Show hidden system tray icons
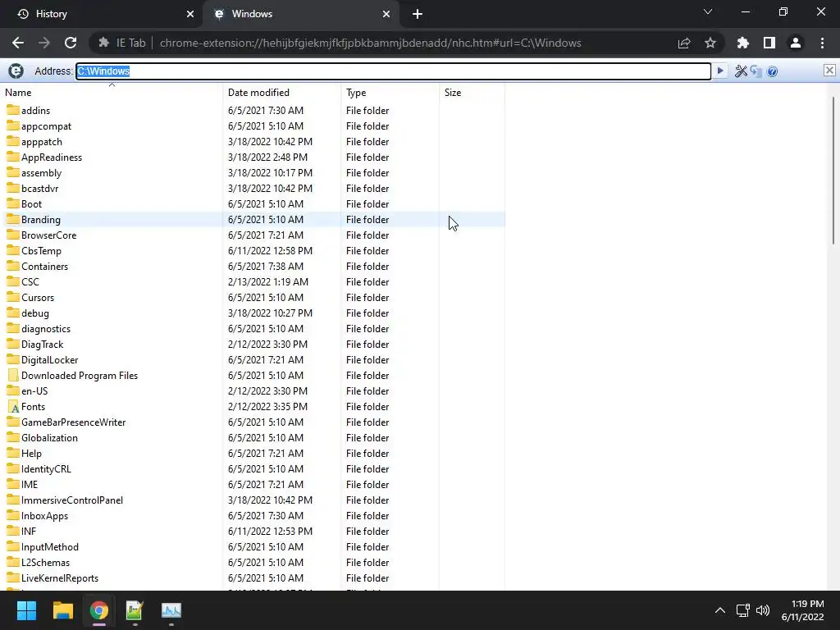Screen dimensions: 840x630 720,610
